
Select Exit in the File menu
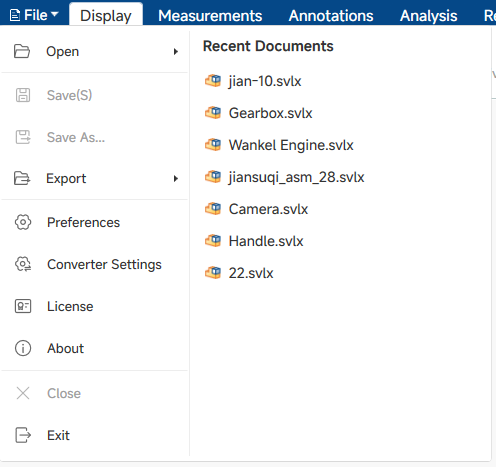pyautogui.click(x=95, y=435)
